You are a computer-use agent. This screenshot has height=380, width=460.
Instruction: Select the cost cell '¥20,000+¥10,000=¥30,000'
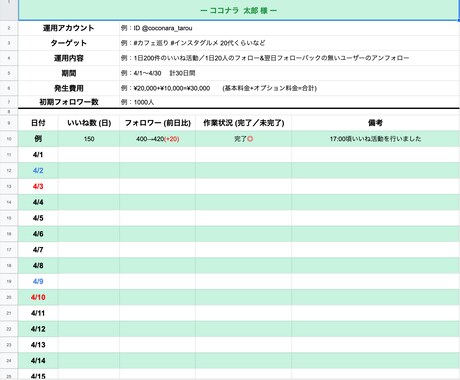pos(289,88)
